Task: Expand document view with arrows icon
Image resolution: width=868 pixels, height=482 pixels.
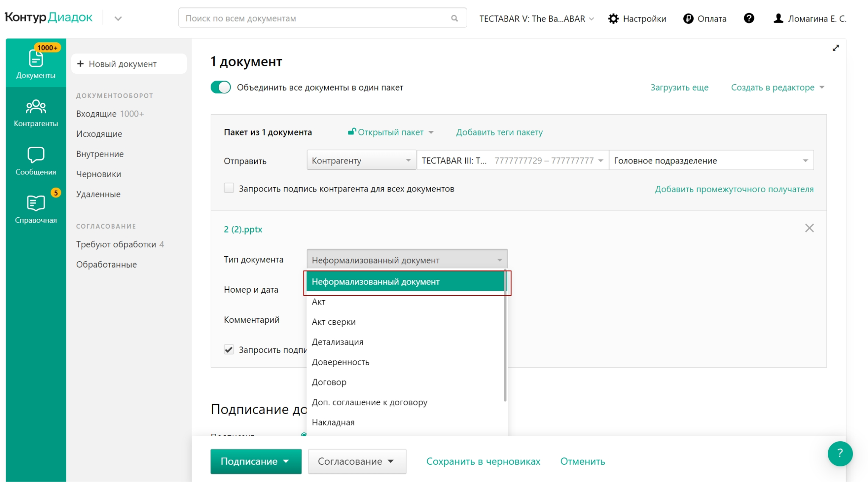Action: [835, 48]
